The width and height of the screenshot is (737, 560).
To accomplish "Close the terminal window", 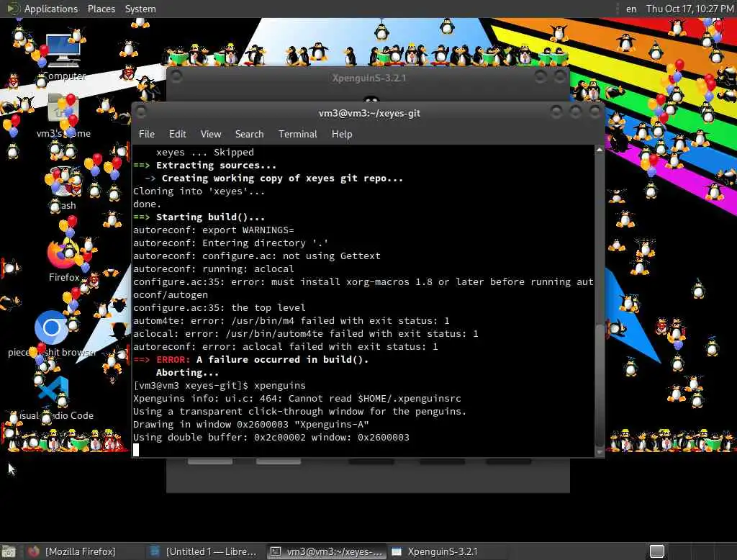I will pyautogui.click(x=595, y=112).
